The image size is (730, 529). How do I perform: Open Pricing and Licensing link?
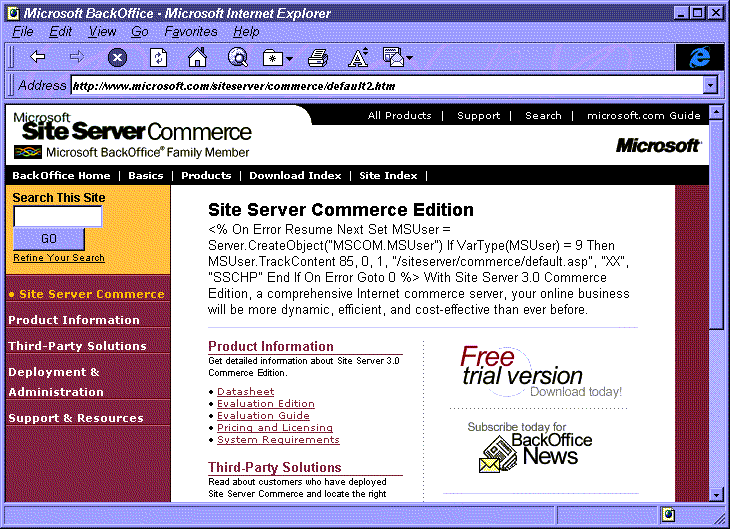[x=275, y=428]
